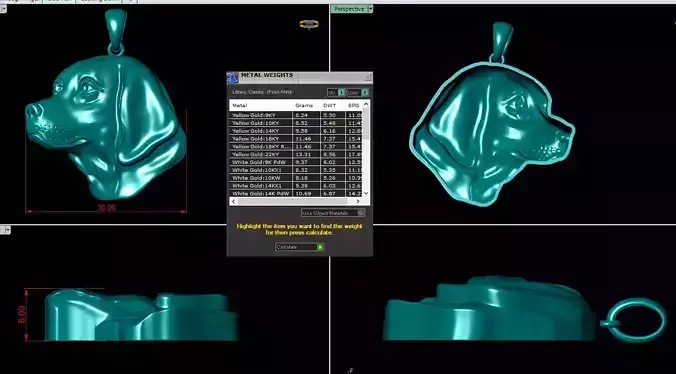676x374 pixels.
Task: Click the 6.02 DWT cell for 9K PdW
Action: pos(332,162)
